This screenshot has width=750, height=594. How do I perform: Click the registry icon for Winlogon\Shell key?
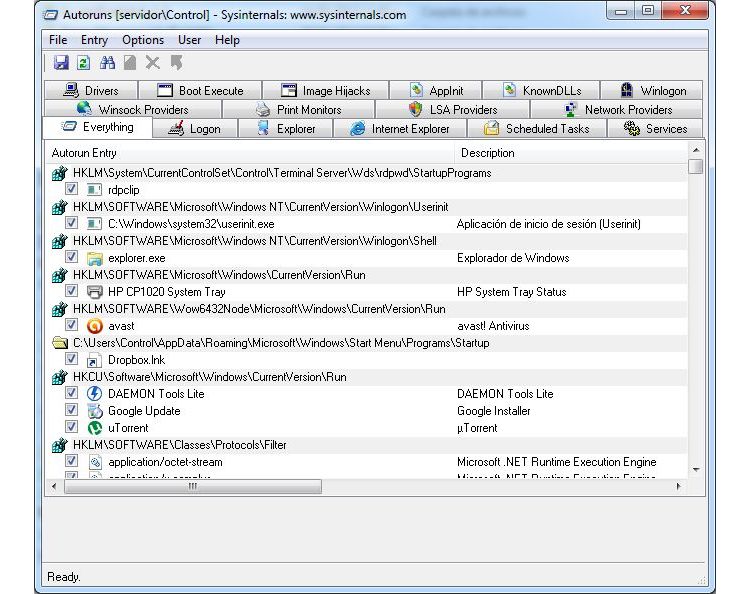click(x=59, y=241)
